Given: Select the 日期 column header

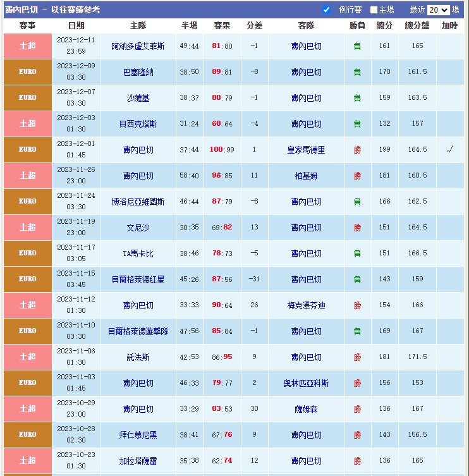Looking at the screenshot, I should (76, 25).
